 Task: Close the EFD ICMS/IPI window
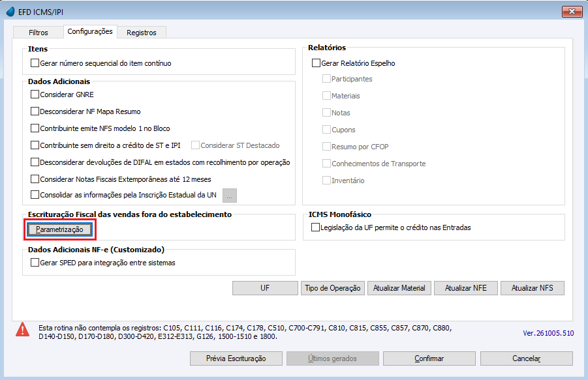572,12
